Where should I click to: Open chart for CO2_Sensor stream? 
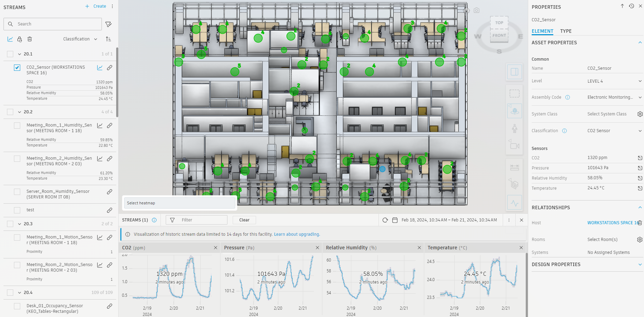click(x=100, y=68)
